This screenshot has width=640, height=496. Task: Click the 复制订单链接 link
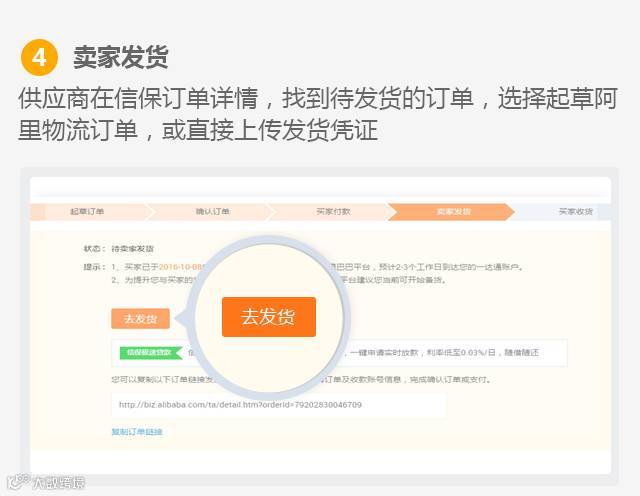[137, 432]
